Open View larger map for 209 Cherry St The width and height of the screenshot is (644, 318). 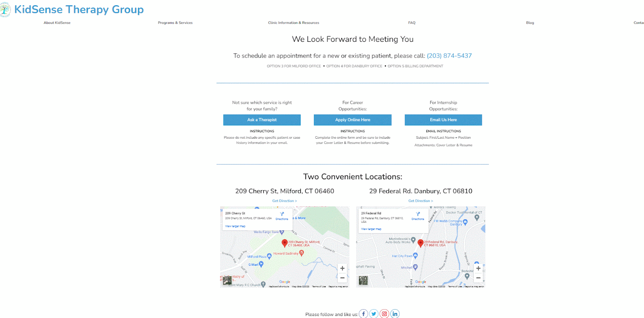(x=235, y=226)
